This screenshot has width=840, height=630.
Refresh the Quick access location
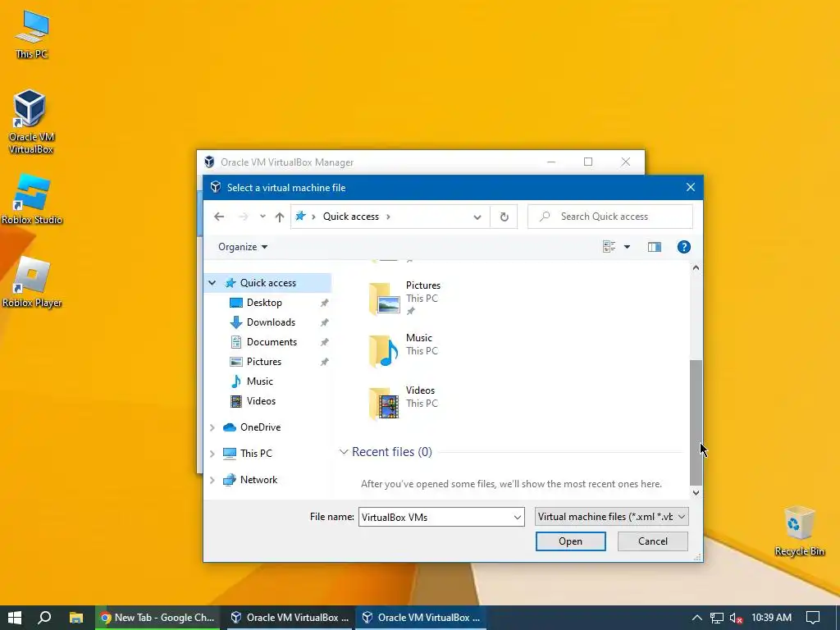504,217
